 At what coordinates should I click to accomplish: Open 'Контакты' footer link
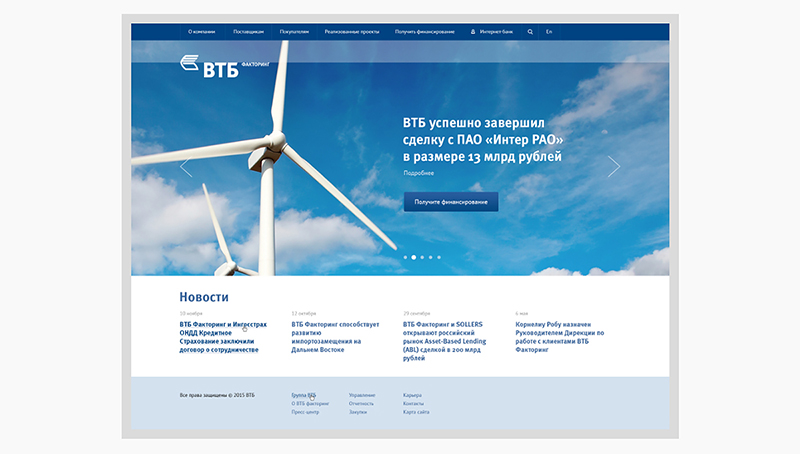[413, 403]
